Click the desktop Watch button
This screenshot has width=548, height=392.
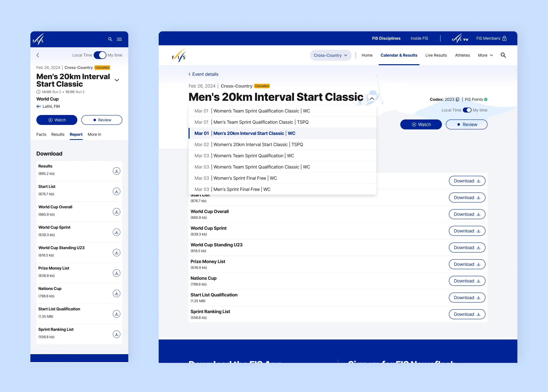click(421, 124)
